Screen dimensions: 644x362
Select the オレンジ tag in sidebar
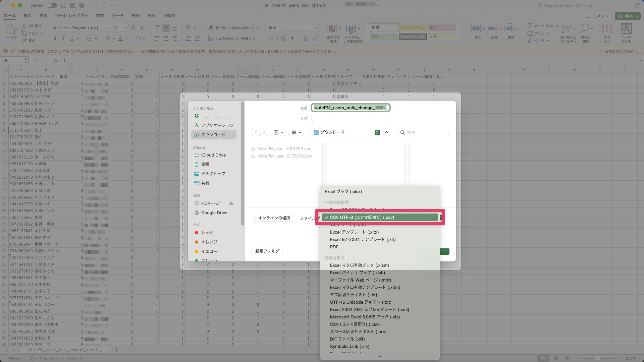coord(214,242)
